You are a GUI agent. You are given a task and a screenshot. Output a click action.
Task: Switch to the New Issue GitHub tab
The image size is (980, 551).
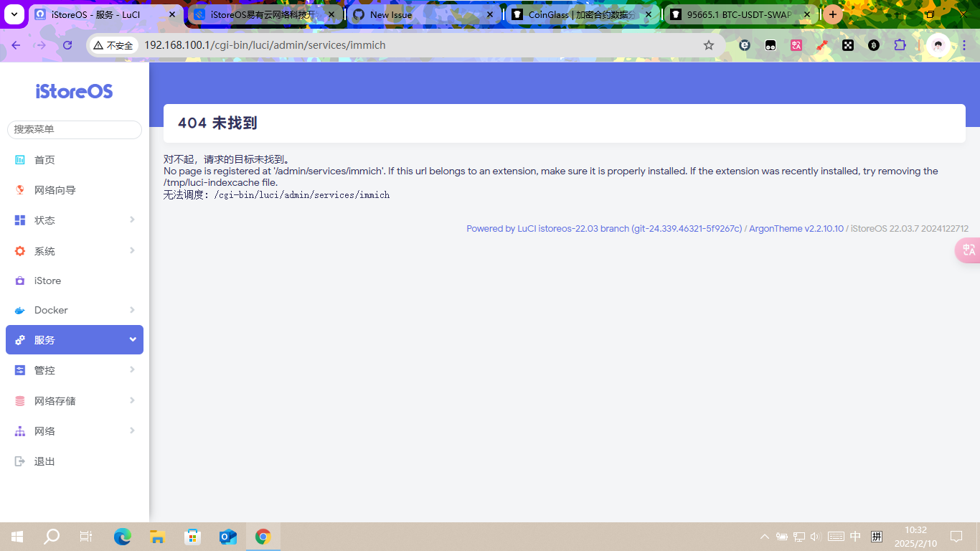420,14
